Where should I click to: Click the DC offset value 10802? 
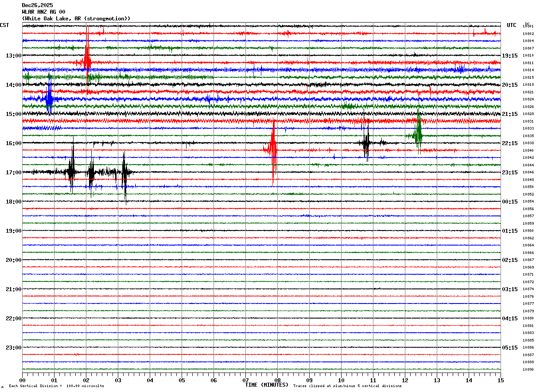point(528,34)
